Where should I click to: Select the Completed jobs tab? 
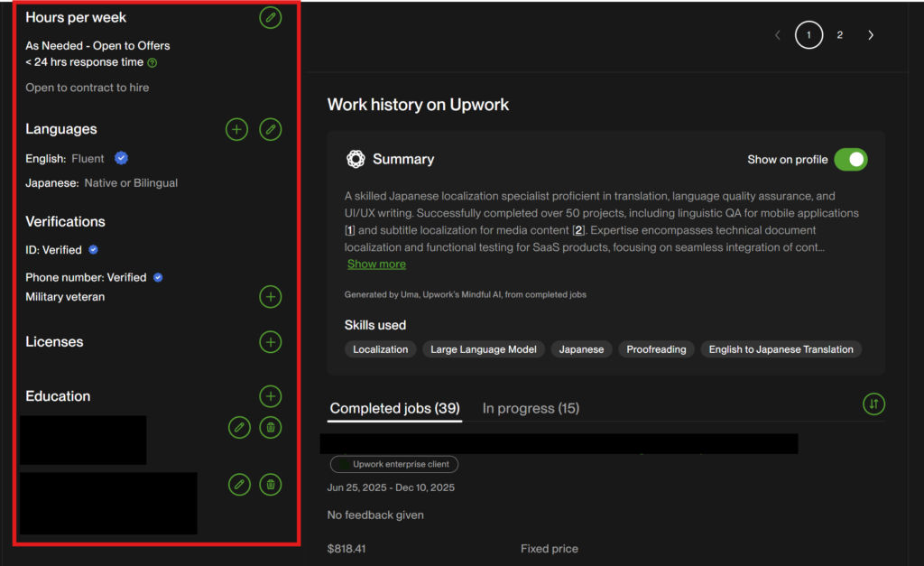(x=394, y=408)
